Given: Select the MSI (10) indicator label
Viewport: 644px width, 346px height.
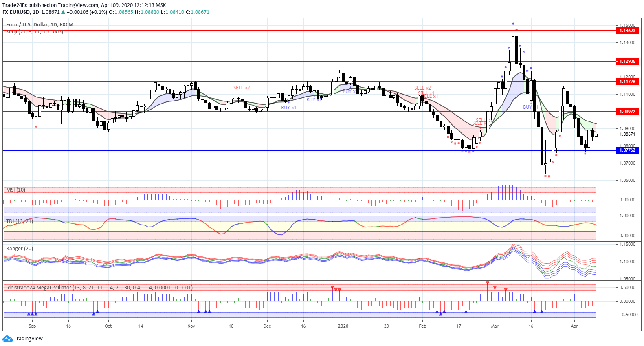Looking at the screenshot, I should pos(16,190).
